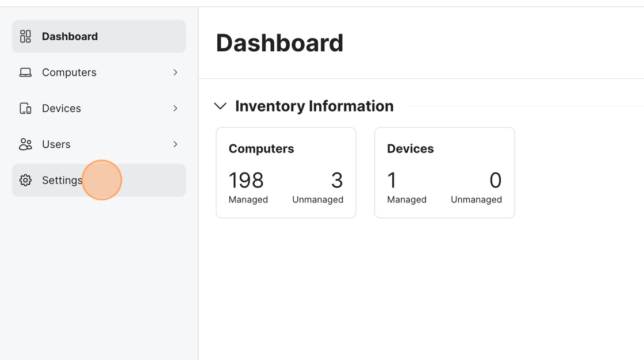The height and width of the screenshot is (360, 644).
Task: Click Unmanaged label in Computers card
Action: click(318, 200)
